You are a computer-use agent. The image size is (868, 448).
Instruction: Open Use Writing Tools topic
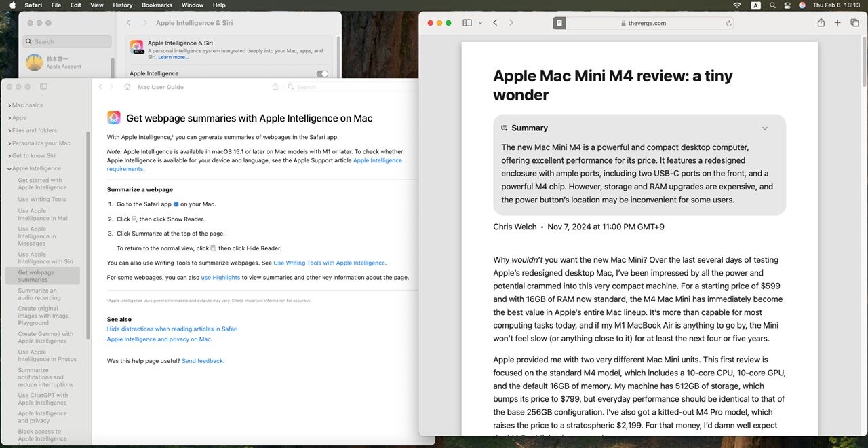coord(42,200)
